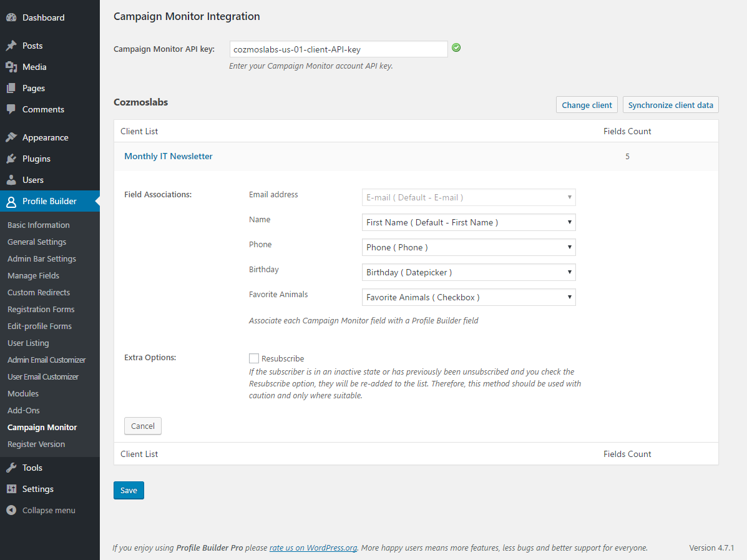
Task: Enable the Resubscribe checkbox
Action: (x=254, y=358)
